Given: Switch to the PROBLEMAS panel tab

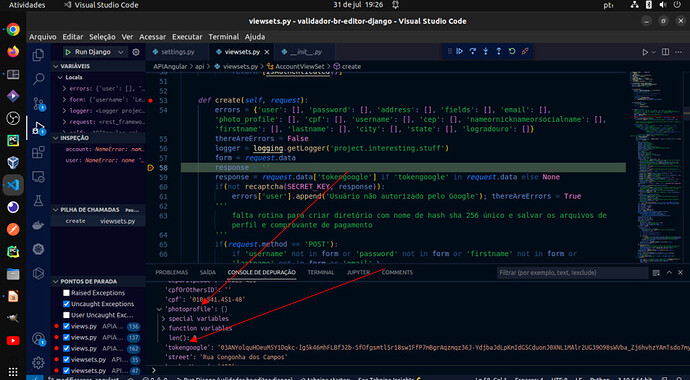Looking at the screenshot, I should click(172, 273).
